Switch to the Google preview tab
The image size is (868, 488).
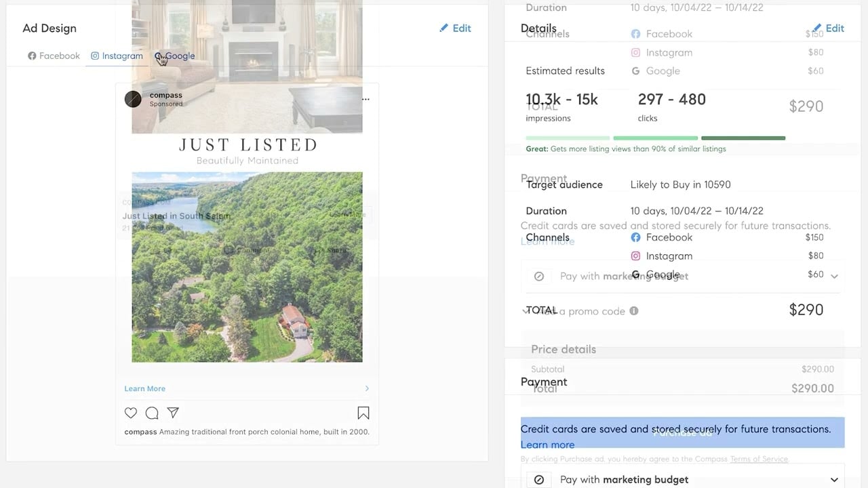pos(175,56)
